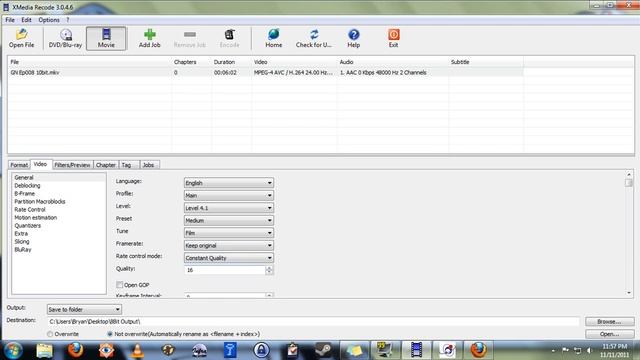Select the GN Ep008 10bit.mkv file row
The height and width of the screenshot is (360, 640).
pyautogui.click(x=265, y=72)
